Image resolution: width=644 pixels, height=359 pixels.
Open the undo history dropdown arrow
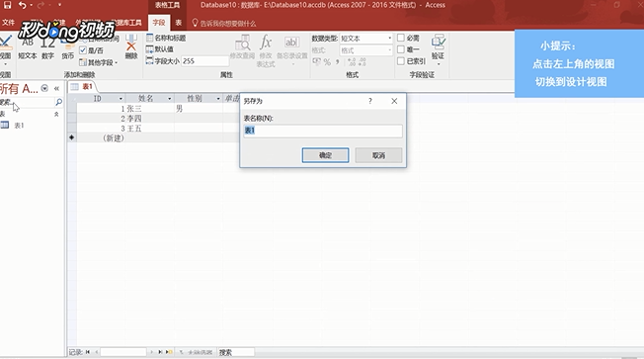[x=31, y=5]
